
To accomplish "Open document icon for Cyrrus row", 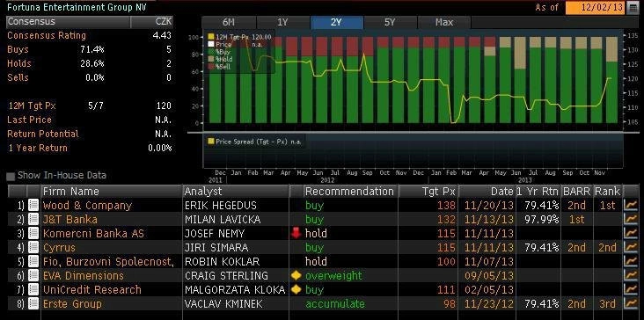I will pyautogui.click(x=33, y=247).
